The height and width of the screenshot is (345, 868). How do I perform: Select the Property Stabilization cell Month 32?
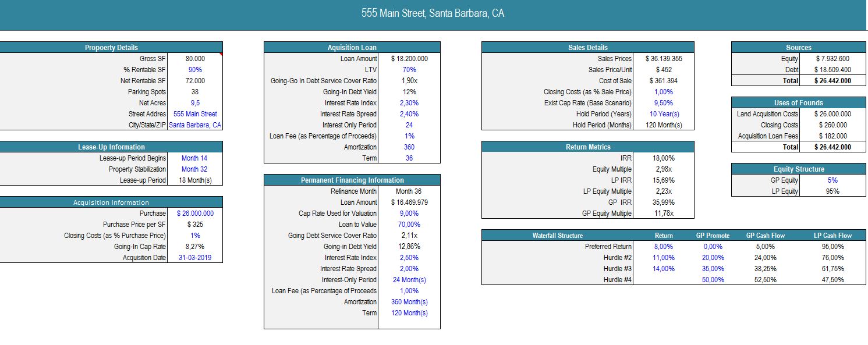click(194, 169)
